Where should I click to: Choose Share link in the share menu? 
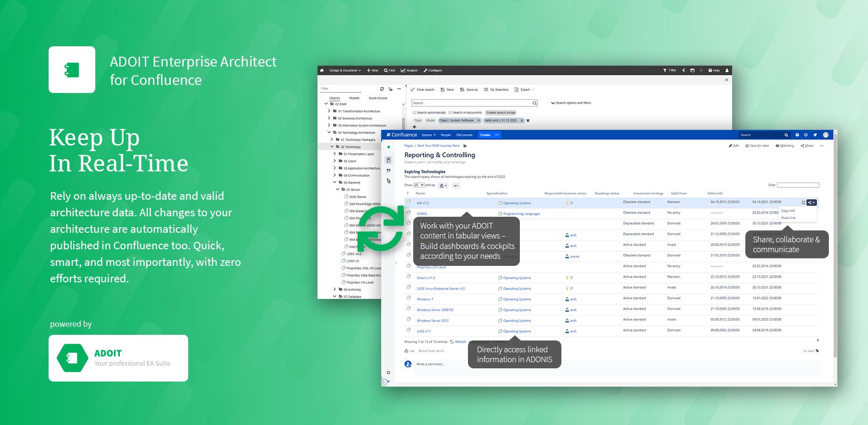pos(788,218)
